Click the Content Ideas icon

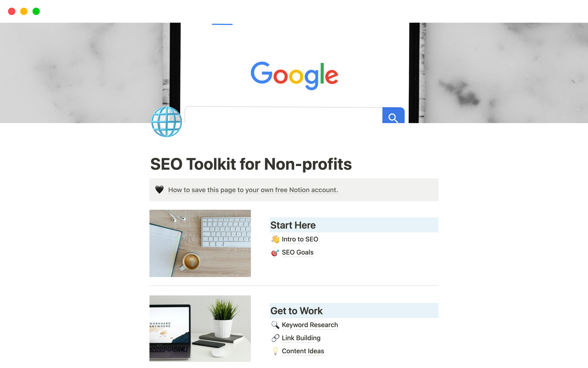point(274,351)
